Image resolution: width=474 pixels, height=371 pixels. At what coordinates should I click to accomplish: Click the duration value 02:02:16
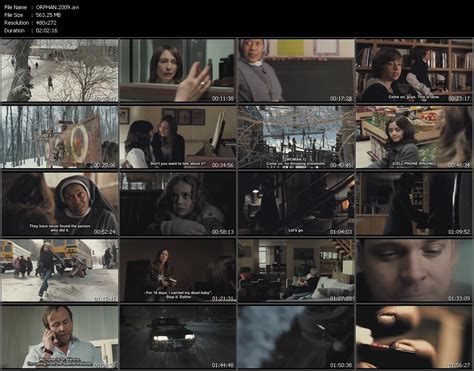[47, 30]
